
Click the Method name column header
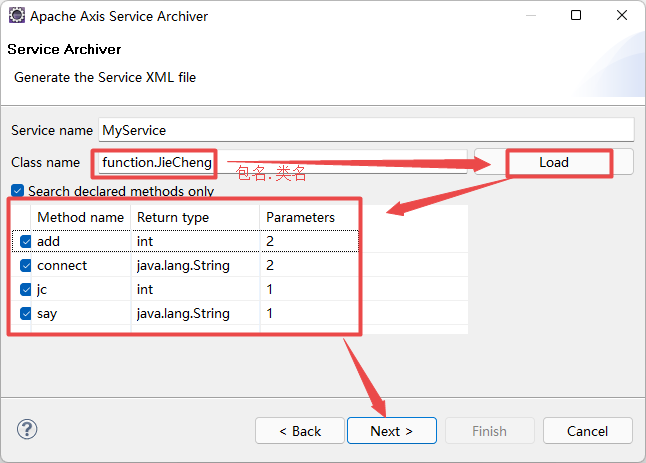(x=81, y=217)
